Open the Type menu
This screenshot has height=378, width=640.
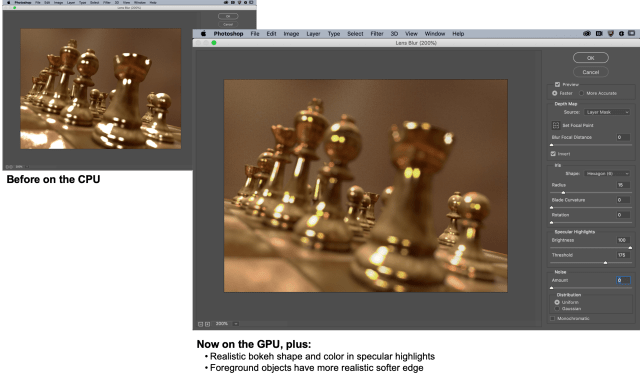333,34
